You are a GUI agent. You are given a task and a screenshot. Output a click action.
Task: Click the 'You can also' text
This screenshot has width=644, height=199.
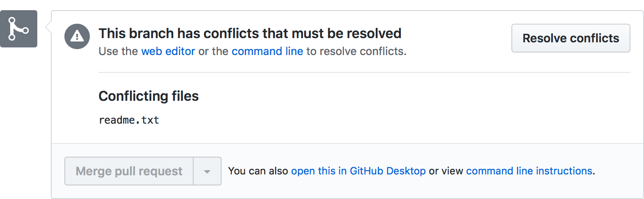[x=258, y=171]
